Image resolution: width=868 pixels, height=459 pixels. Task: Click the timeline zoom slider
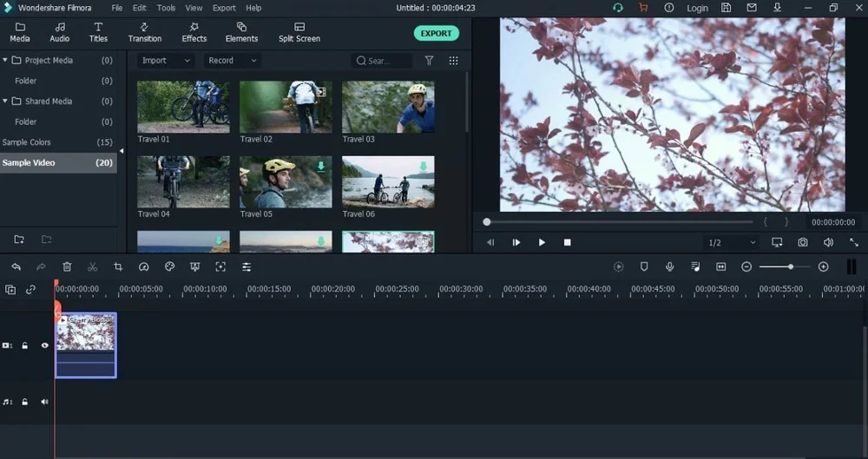pos(789,267)
